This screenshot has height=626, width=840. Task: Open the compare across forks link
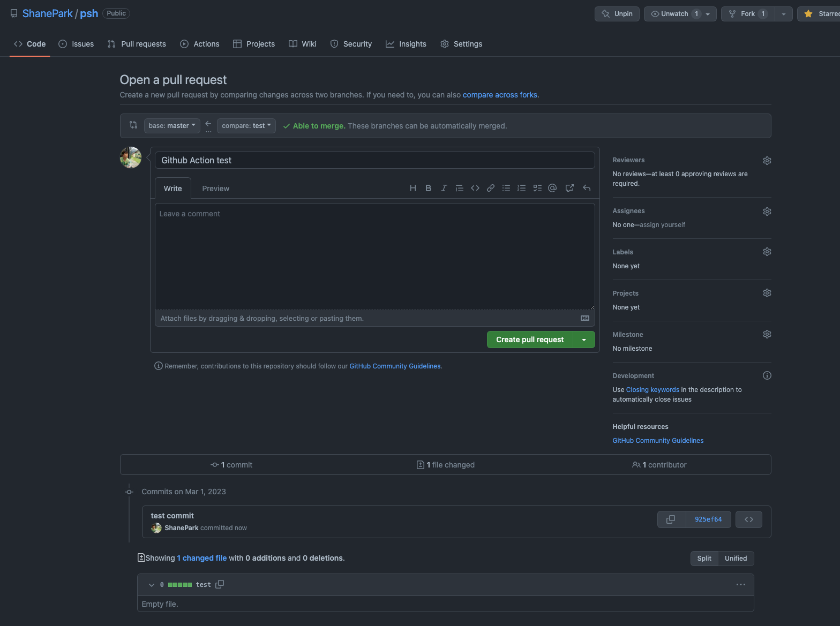click(x=500, y=95)
